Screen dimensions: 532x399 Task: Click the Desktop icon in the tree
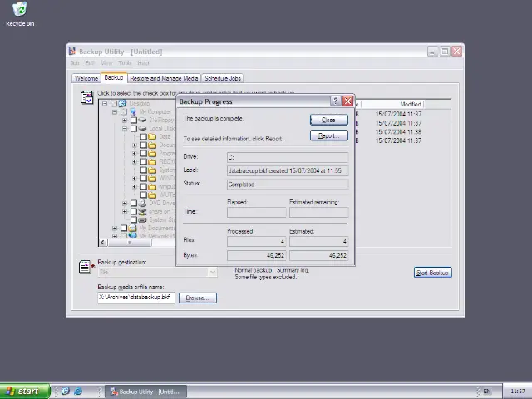click(x=122, y=103)
